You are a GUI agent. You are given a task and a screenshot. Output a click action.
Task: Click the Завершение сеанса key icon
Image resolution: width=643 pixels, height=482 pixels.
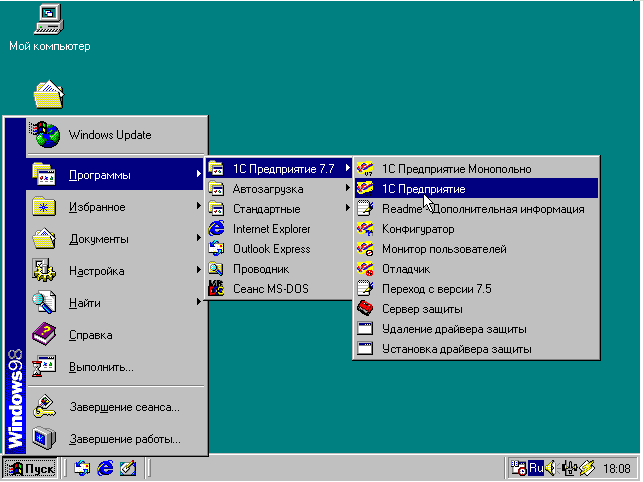[x=44, y=406]
